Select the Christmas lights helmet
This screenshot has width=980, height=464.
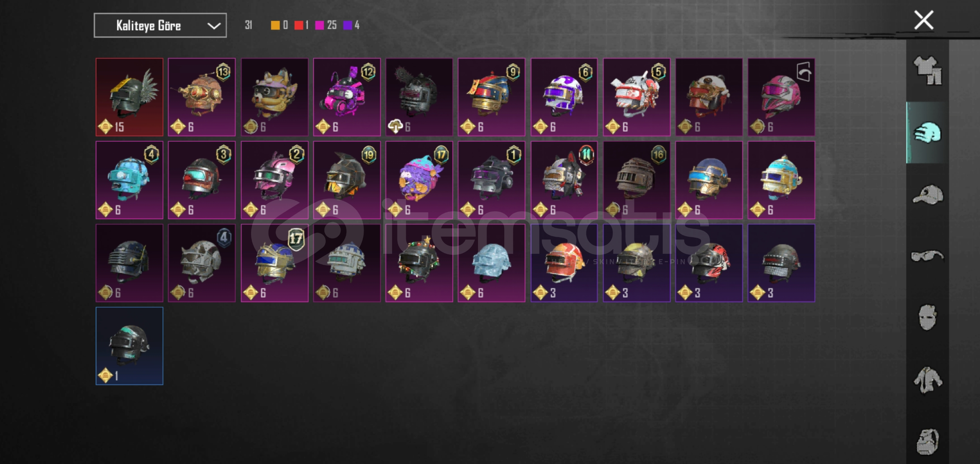click(x=419, y=263)
